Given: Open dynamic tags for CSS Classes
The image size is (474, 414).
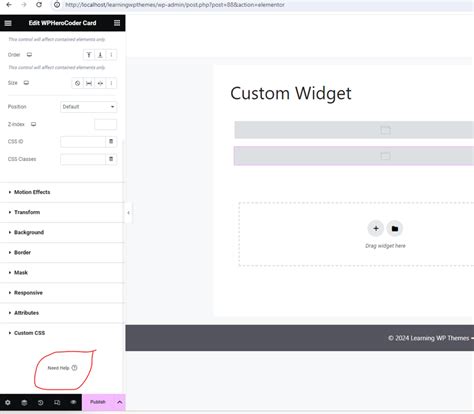Looking at the screenshot, I should tap(111, 159).
